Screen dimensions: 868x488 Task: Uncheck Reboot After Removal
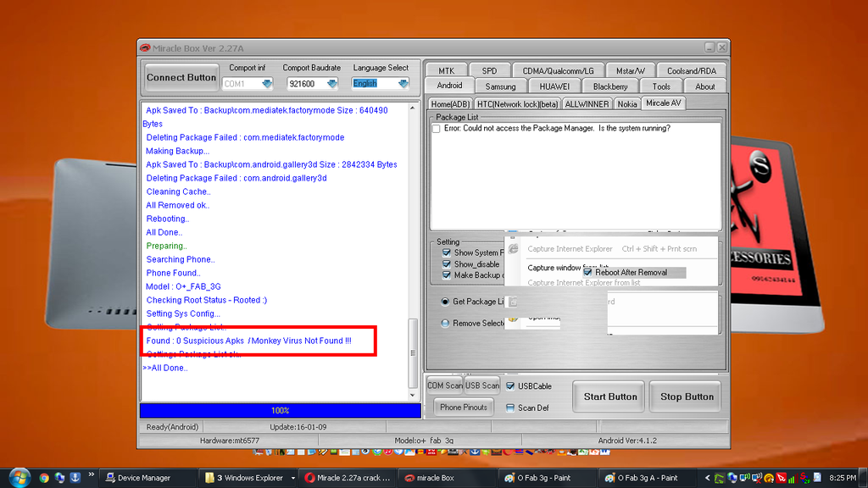click(x=588, y=272)
